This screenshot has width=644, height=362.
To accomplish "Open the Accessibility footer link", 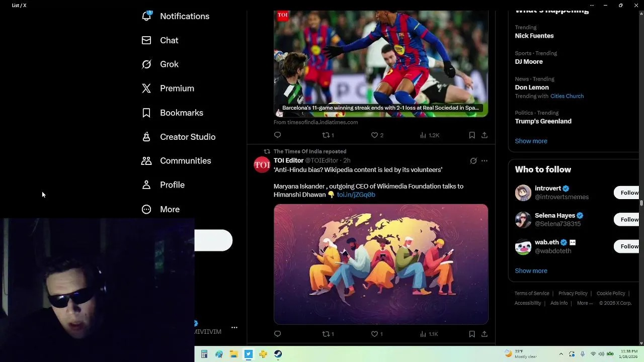I will point(528,303).
